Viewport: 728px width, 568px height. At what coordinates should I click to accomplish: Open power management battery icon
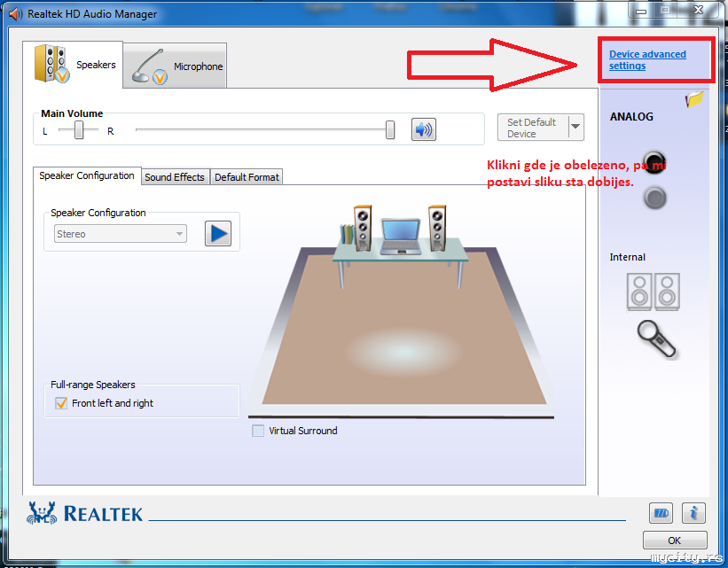661,513
